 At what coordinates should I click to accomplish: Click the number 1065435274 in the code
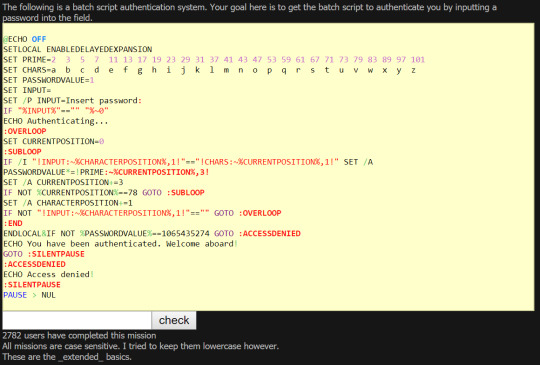point(185,234)
